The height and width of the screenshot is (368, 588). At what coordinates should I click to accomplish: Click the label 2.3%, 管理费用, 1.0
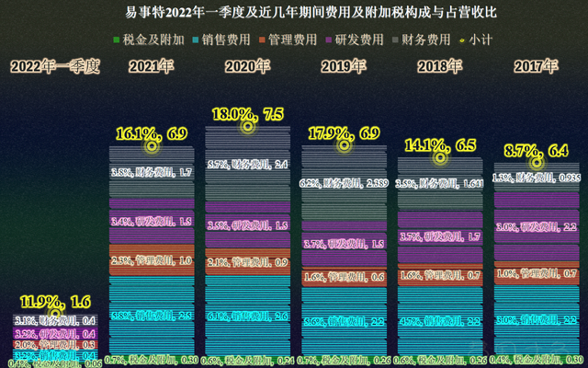tap(152, 260)
